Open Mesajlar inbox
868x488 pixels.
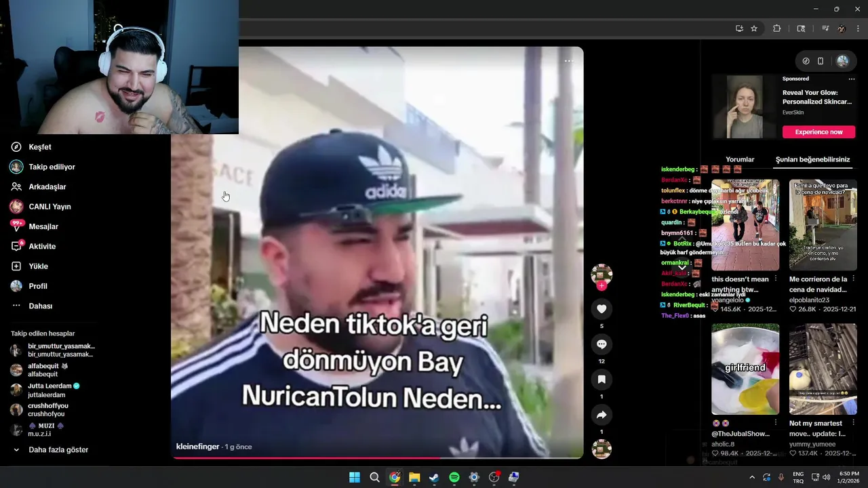(x=34, y=226)
